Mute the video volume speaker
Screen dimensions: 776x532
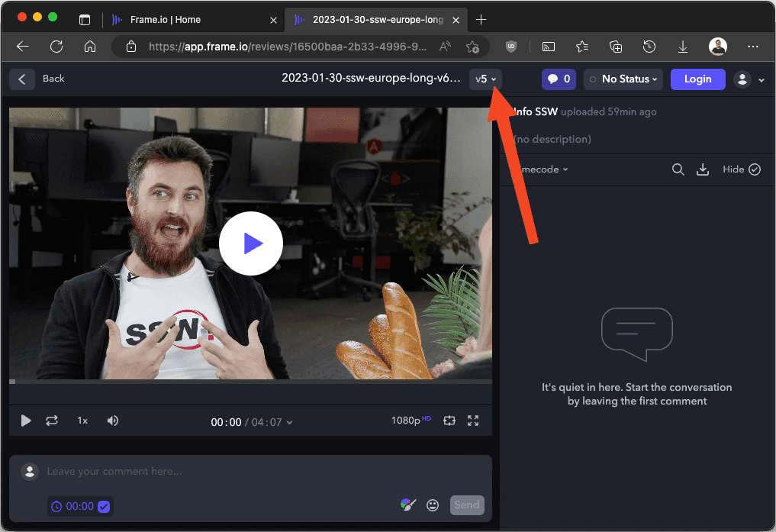pos(113,421)
